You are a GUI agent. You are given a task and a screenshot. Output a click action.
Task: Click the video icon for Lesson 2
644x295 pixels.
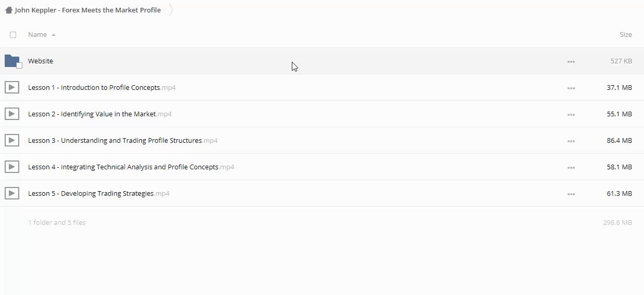point(12,114)
